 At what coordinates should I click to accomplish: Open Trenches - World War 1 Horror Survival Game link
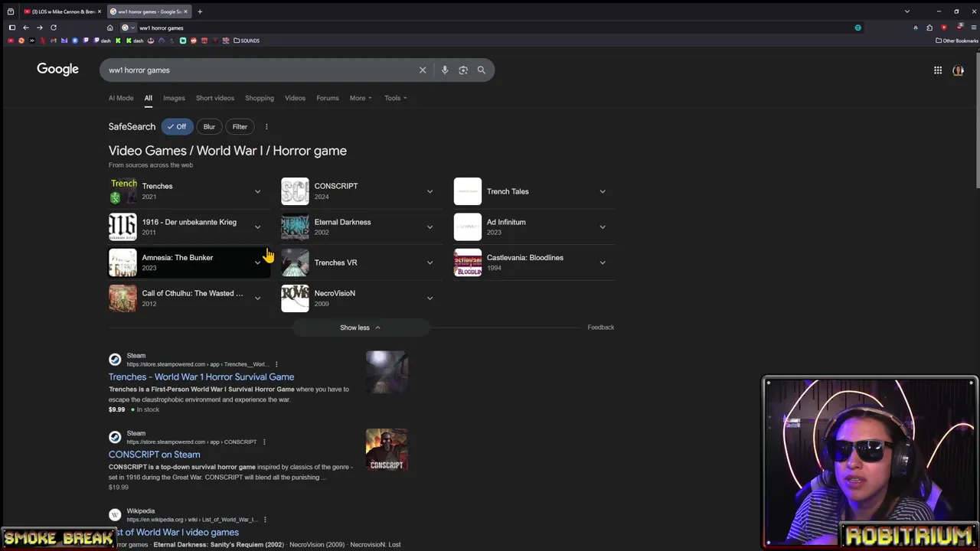click(x=201, y=377)
